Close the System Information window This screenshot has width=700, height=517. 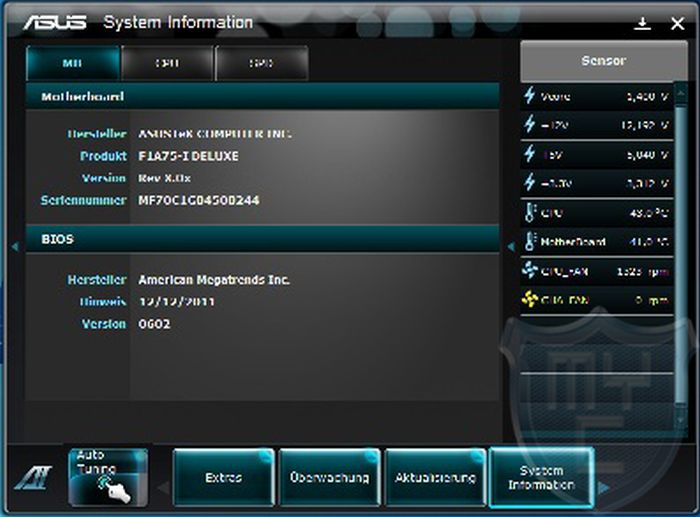(677, 24)
